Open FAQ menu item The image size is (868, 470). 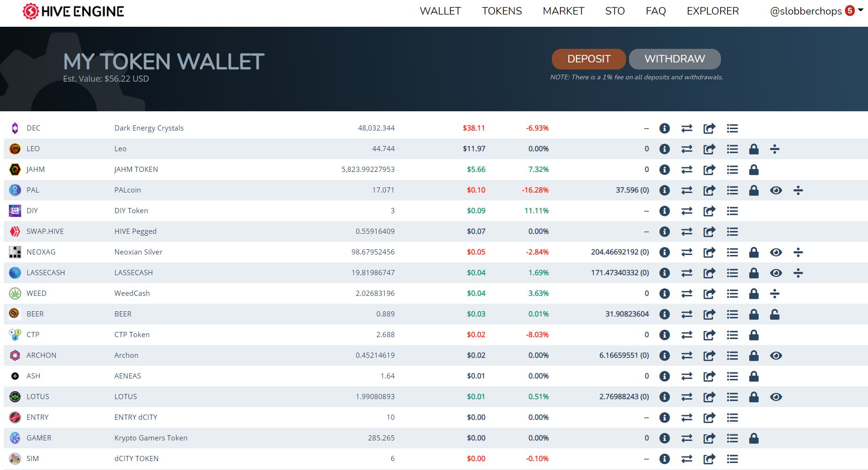pos(656,11)
